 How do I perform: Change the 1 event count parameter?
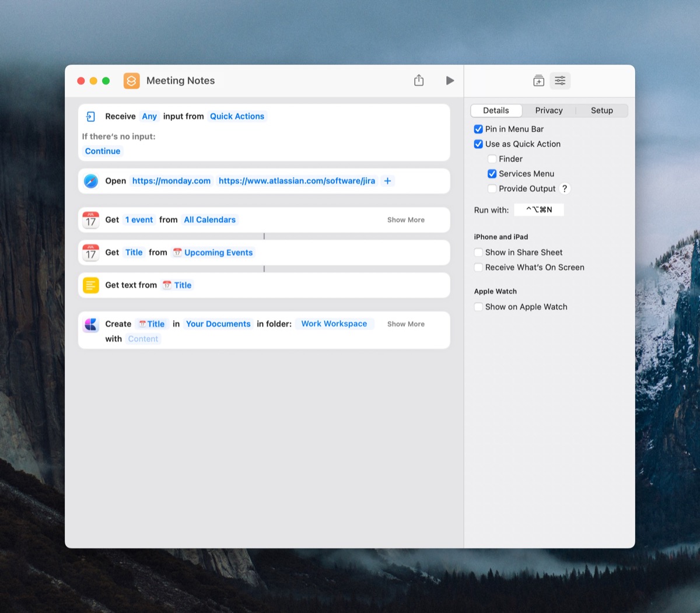pos(139,220)
